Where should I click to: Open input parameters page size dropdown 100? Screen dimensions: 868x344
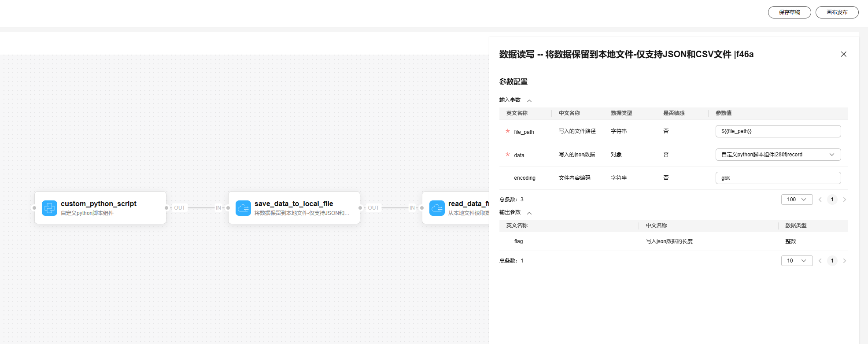797,200
